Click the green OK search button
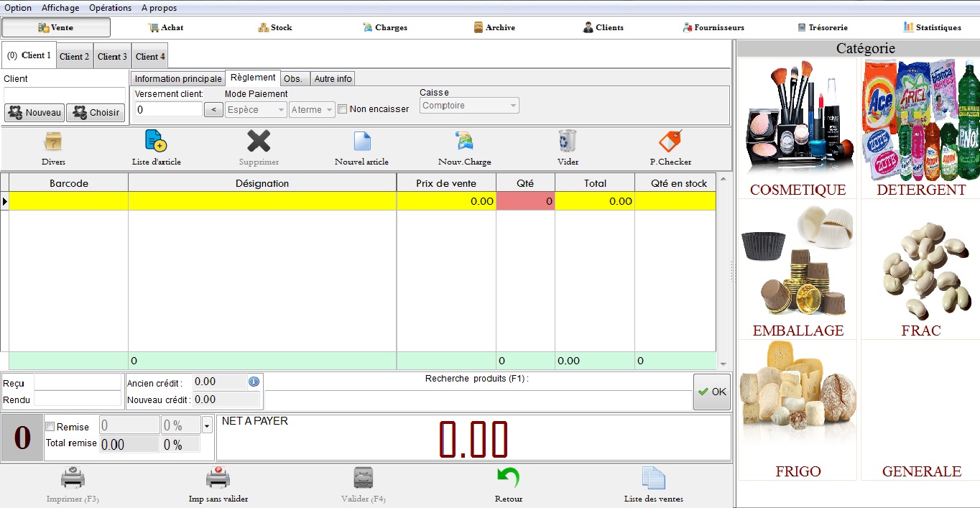Screen dimensions: 980x508 tap(711, 392)
